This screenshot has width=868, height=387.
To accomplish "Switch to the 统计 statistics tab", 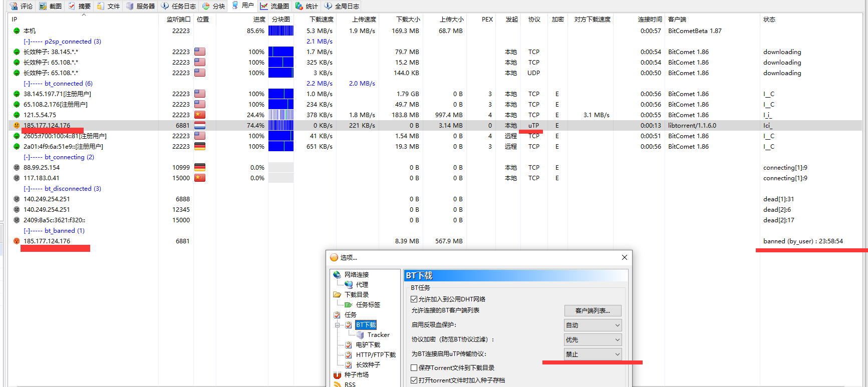I will 307,6.
